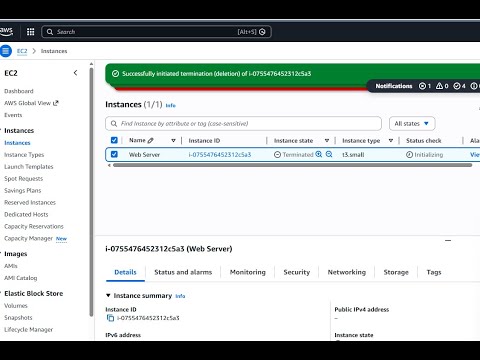Click the in-progress notifications counter showing 1
The width and height of the screenshot is (480, 360).
[425, 86]
